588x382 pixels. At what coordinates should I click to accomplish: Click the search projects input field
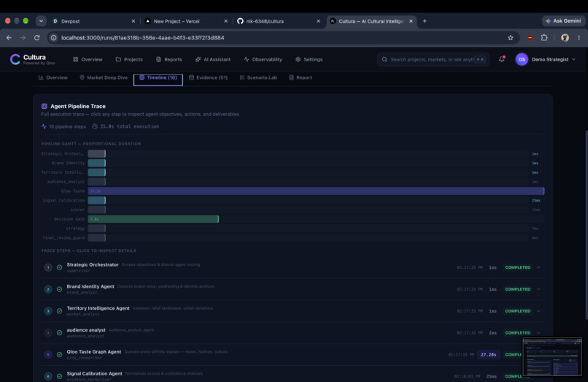433,59
